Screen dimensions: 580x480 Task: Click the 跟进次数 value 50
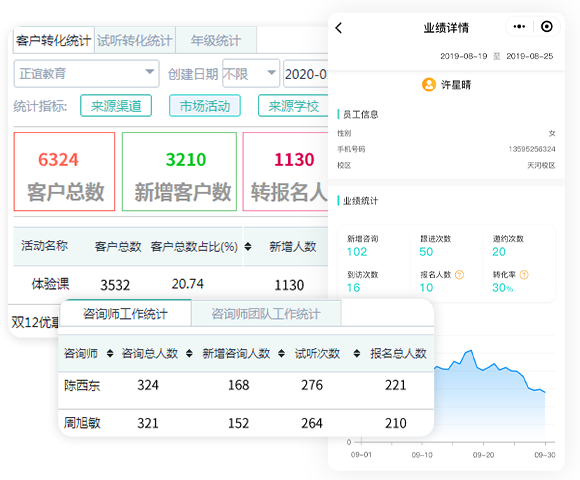click(x=426, y=252)
